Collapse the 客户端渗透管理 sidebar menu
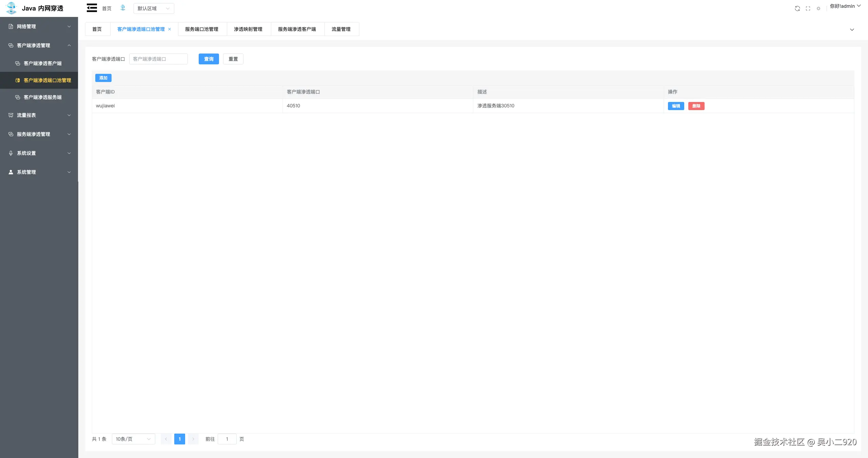 click(39, 45)
